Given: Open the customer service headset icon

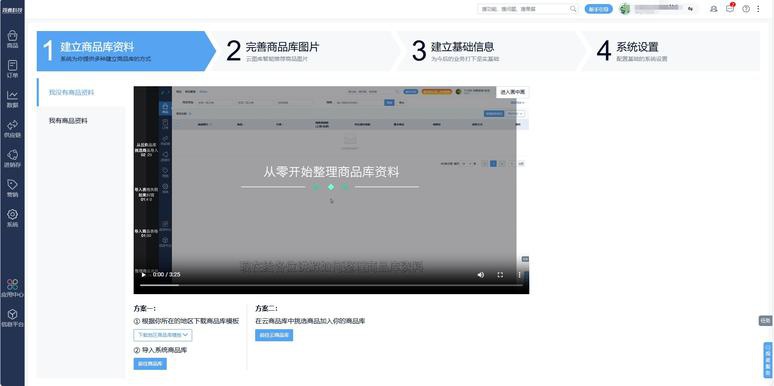Looking at the screenshot, I should click(x=713, y=9).
